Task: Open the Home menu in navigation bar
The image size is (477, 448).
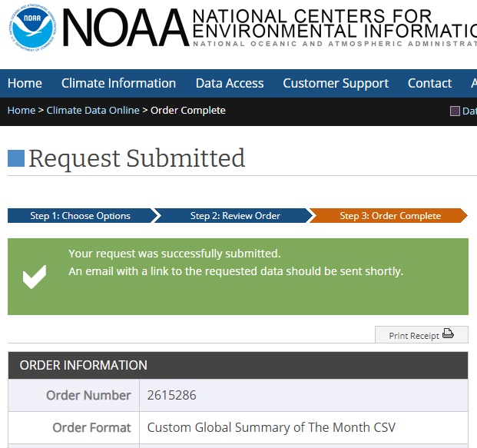Action: (x=25, y=83)
